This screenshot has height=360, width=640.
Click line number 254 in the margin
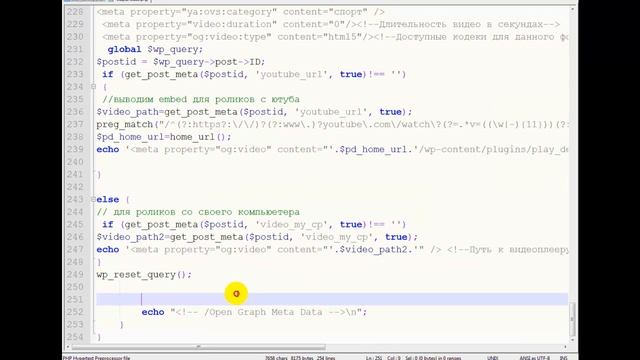pyautogui.click(x=75, y=337)
